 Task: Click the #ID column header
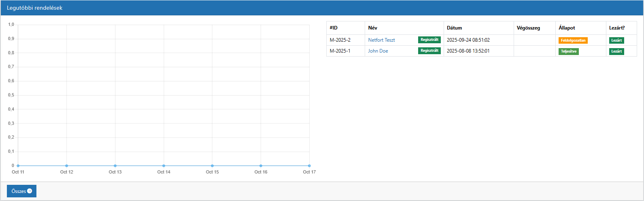click(334, 28)
